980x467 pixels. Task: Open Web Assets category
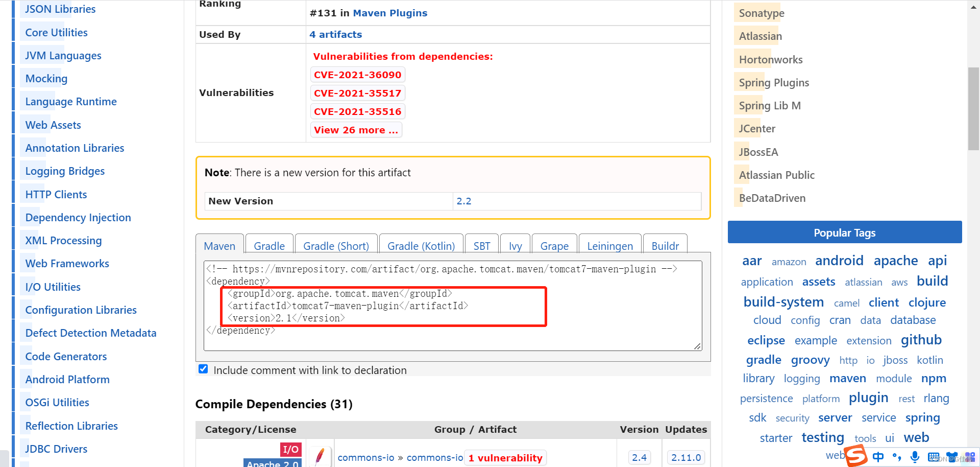pos(53,125)
